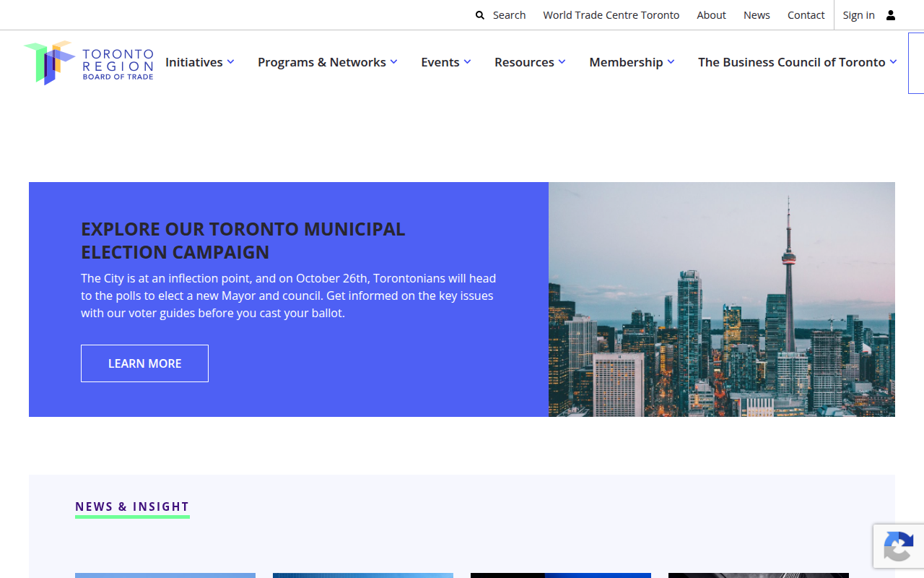Click the Explore Our Toronto Municipal Election Campaign heading
This screenshot has width=924, height=578.
pos(243,241)
